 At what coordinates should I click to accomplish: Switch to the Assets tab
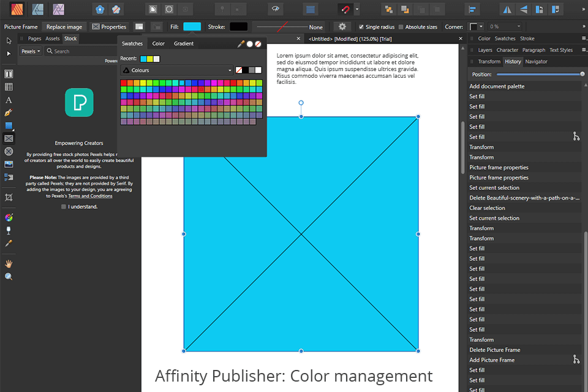[53, 39]
